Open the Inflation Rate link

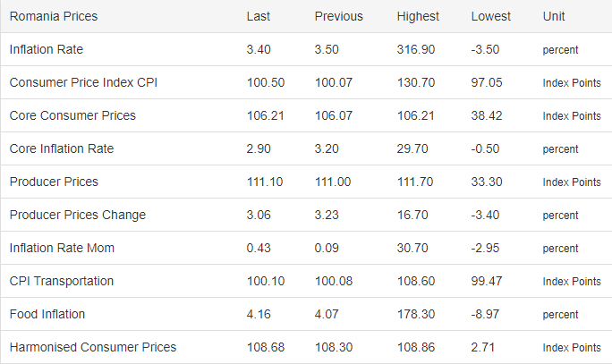[x=47, y=50]
